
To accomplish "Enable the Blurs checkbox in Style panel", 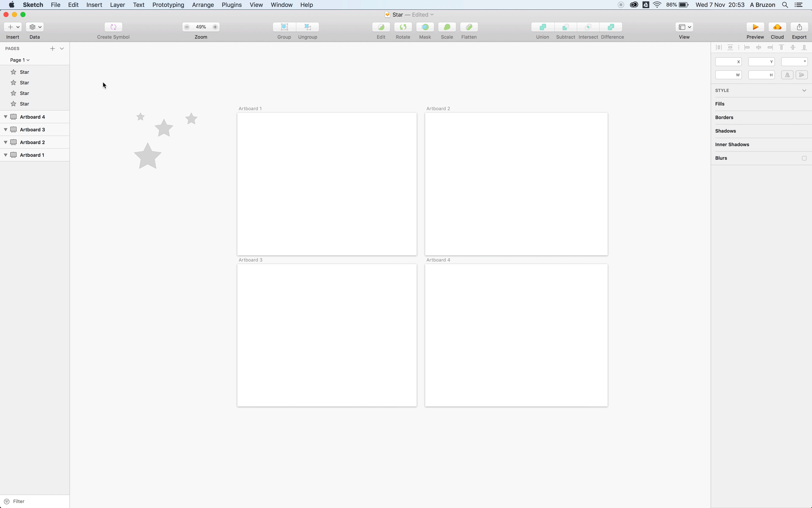I will [x=804, y=158].
